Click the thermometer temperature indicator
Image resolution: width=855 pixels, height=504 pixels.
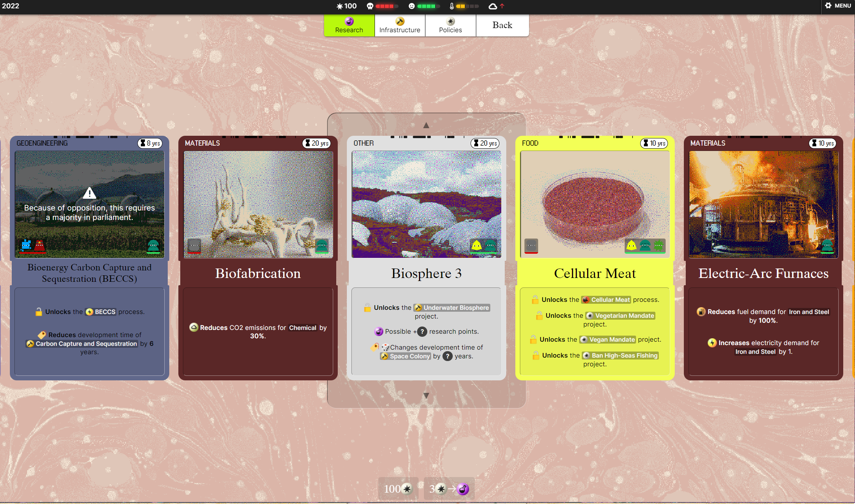tap(452, 6)
